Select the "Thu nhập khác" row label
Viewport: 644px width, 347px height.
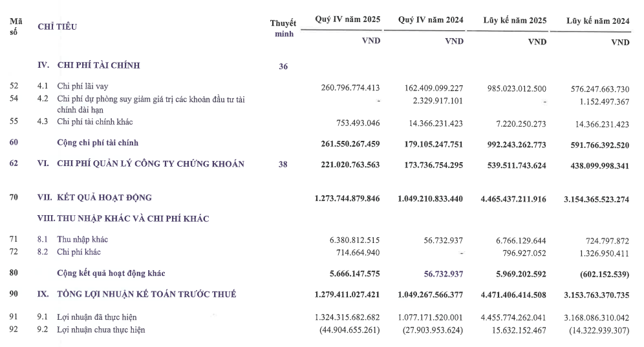pos(83,240)
